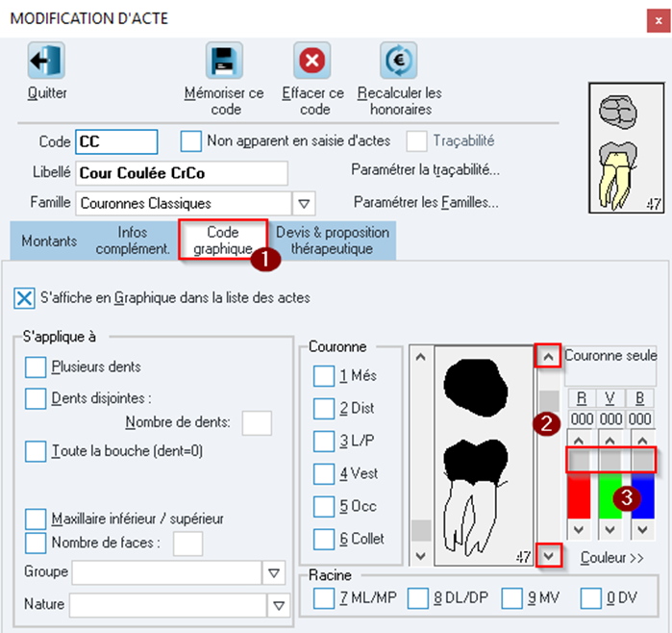Check the 1 Més crown face
Image resolution: width=672 pixels, height=633 pixels.
pos(324,376)
